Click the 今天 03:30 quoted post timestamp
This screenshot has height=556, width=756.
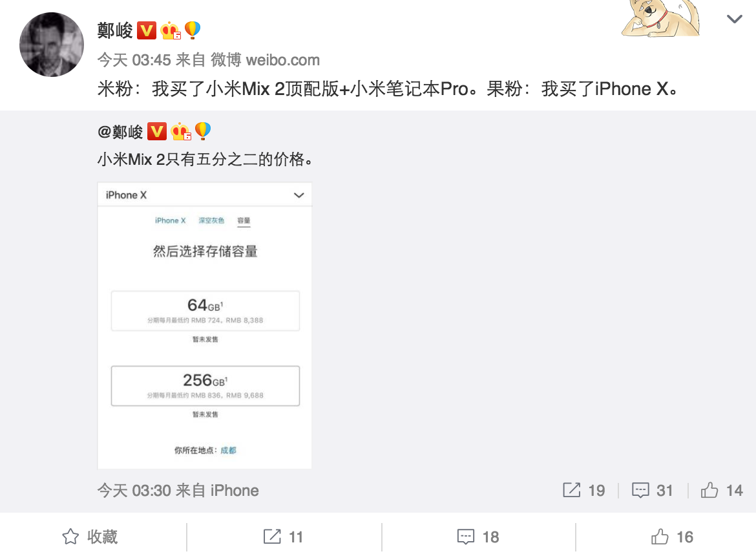coord(134,491)
